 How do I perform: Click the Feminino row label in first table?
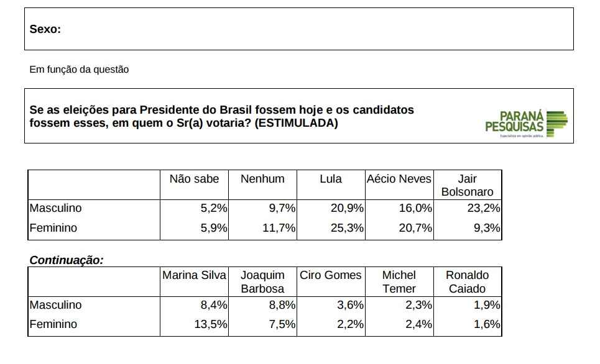pyautogui.click(x=53, y=228)
